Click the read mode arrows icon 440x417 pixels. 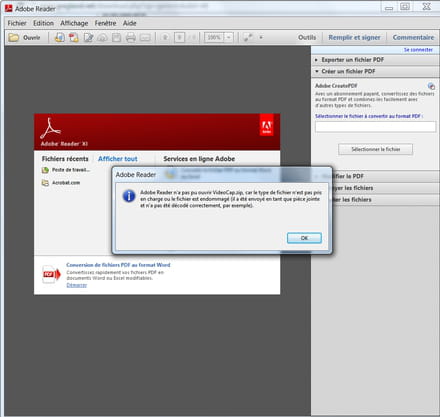(248, 37)
